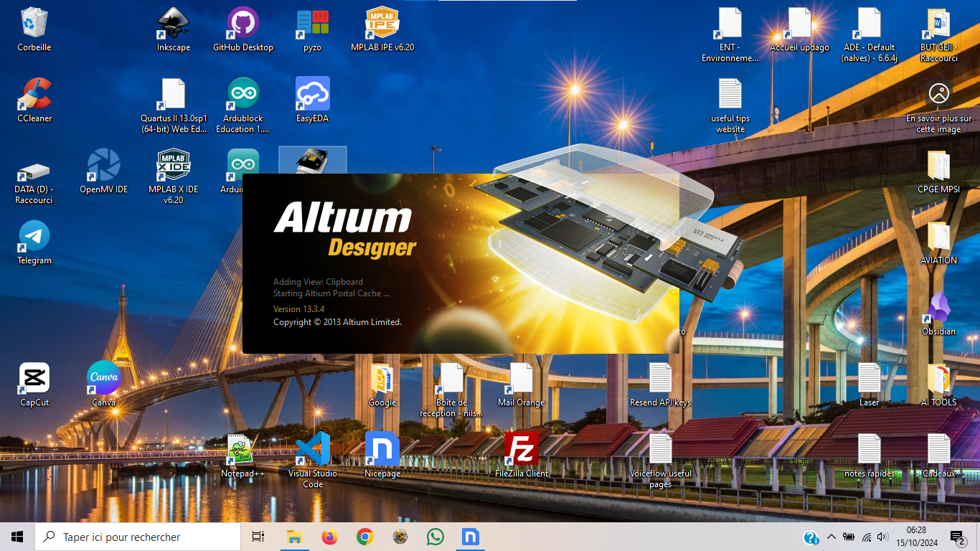The width and height of the screenshot is (980, 551).
Task: Expand the hidden system tray icons
Action: click(x=831, y=537)
